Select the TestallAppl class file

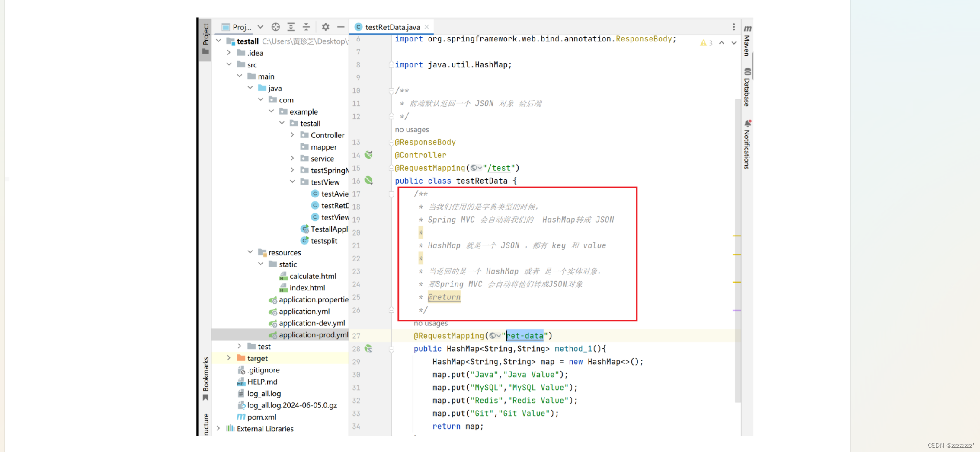point(324,229)
